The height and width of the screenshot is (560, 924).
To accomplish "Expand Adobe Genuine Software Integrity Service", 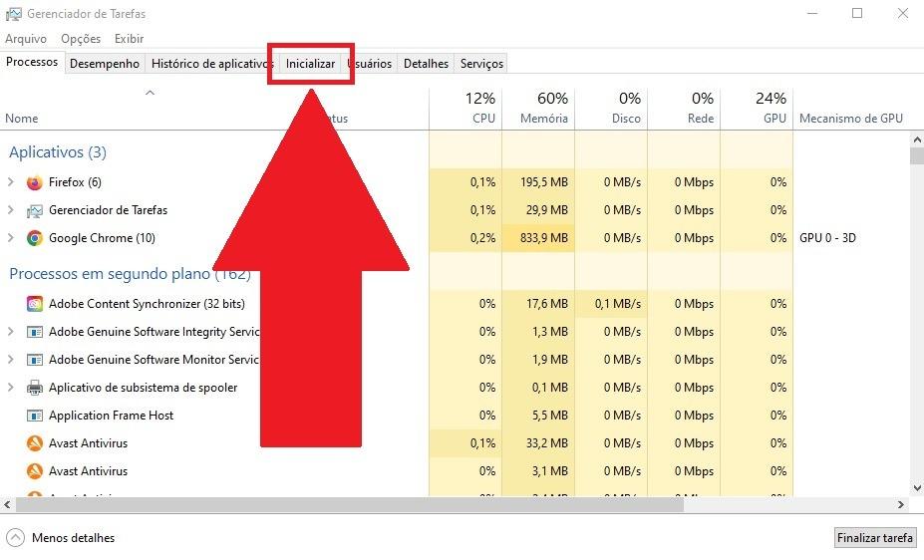I will [x=11, y=332].
